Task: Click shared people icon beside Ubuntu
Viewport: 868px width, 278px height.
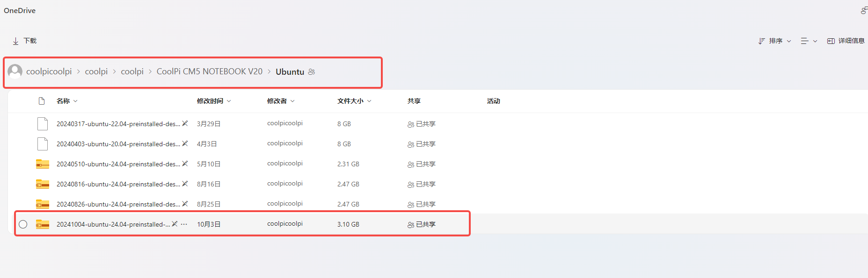Action: [312, 72]
